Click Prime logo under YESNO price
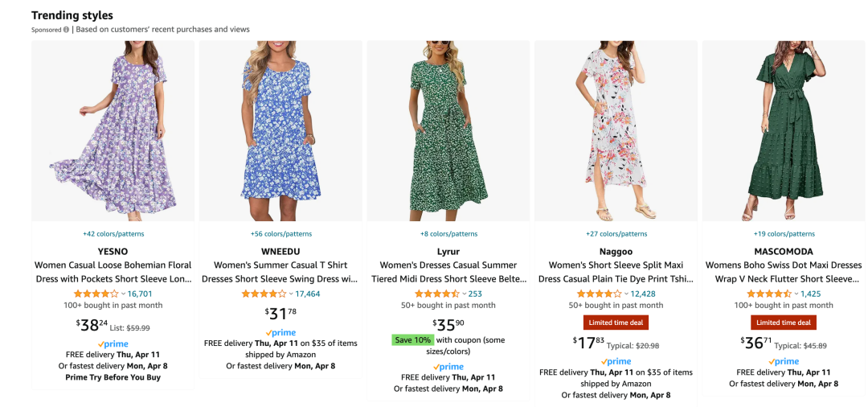 [x=113, y=344]
